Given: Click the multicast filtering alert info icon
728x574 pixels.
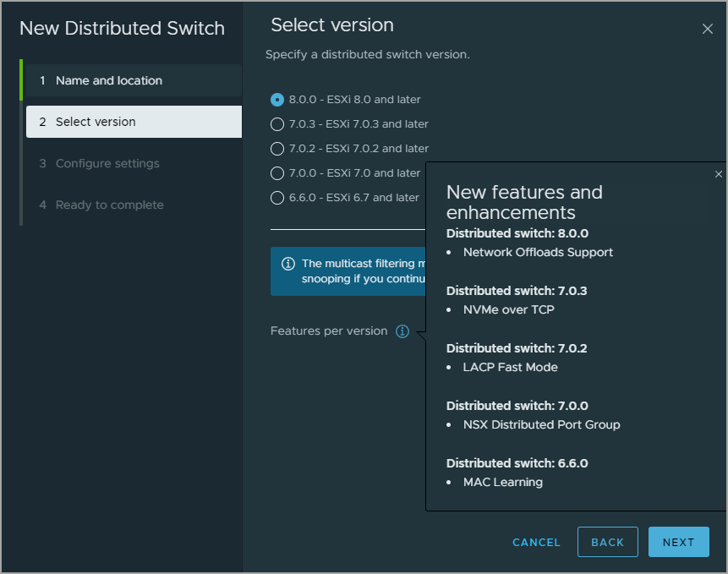Looking at the screenshot, I should tap(287, 264).
